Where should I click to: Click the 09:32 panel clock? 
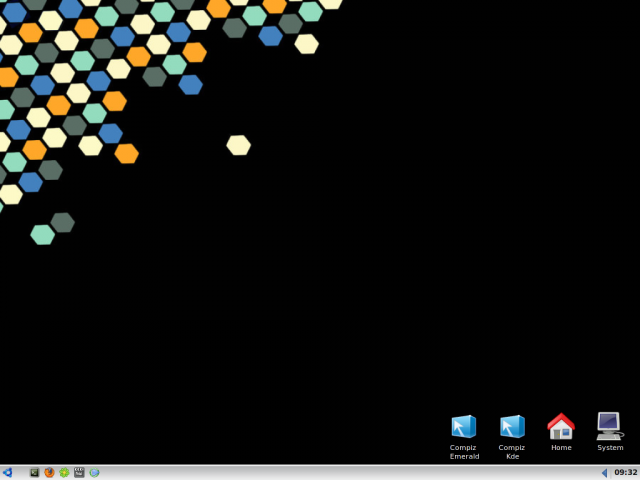pyautogui.click(x=625, y=473)
